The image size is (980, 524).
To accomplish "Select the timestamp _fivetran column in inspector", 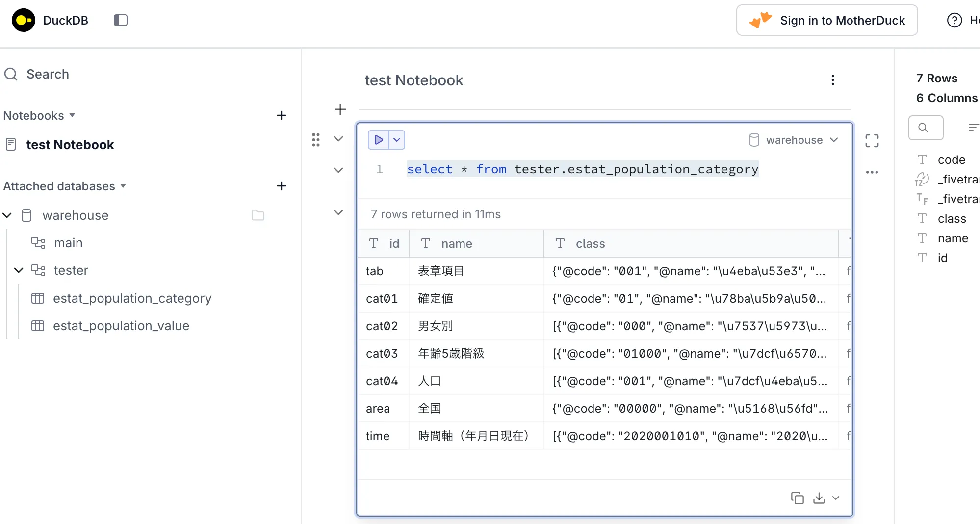I will 947,180.
